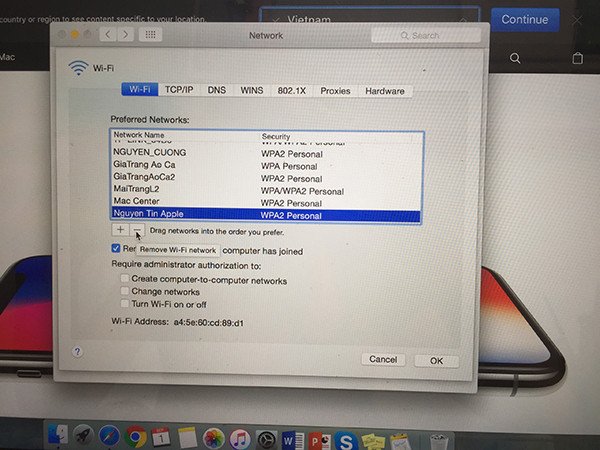
Task: Open Calendar app in the dock
Action: point(161,437)
